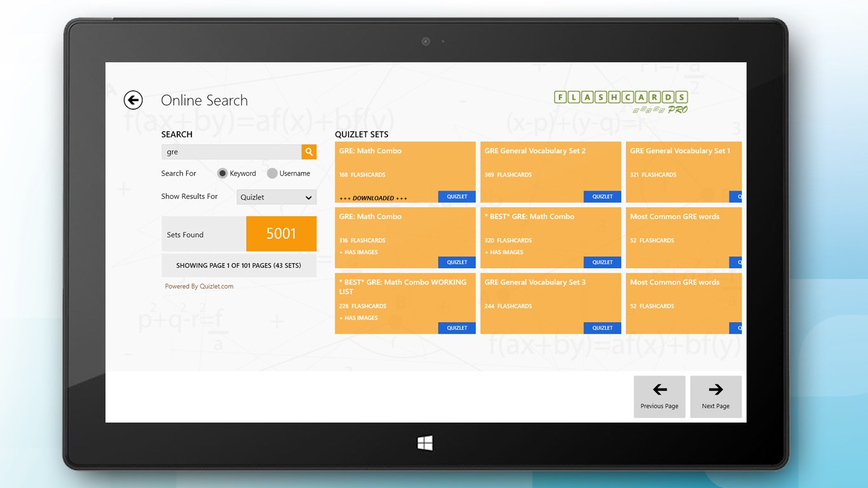Click the Previous Page arrow icon
Viewport: 868px width, 488px height.
(x=659, y=388)
